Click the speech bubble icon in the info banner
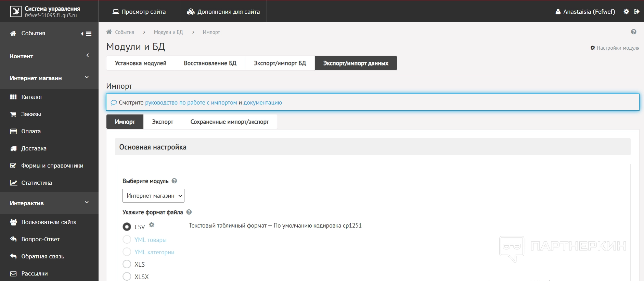Viewport: 644px width, 281px height. tap(114, 102)
